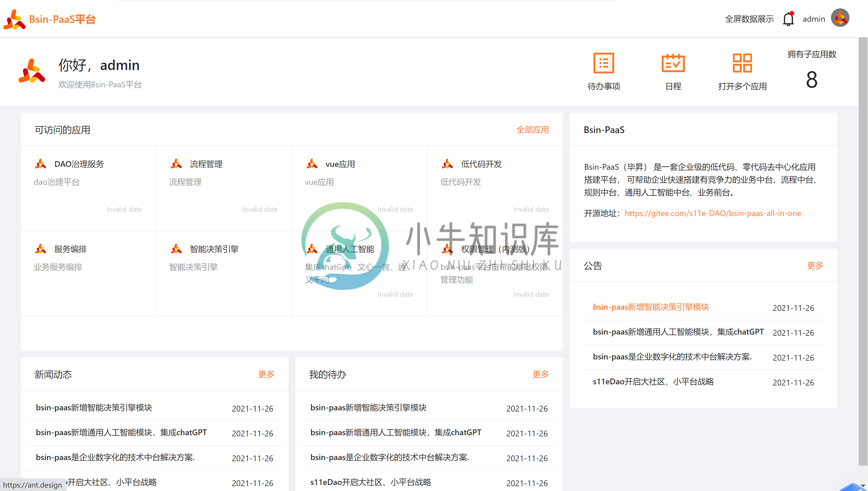Open 服务编排 application title
This screenshot has height=491, width=868.
tap(71, 249)
